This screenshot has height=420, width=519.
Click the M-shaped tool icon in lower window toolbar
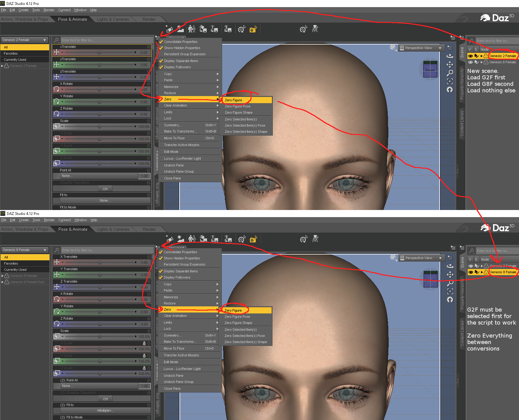(315, 239)
